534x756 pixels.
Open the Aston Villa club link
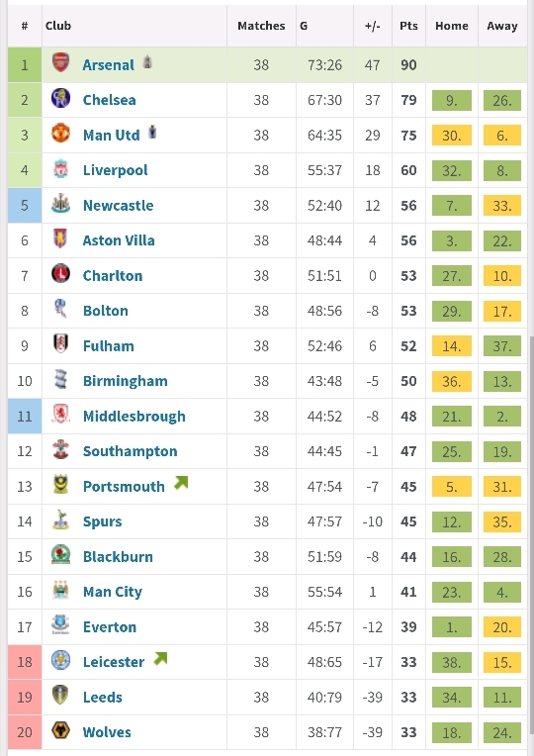tap(119, 240)
